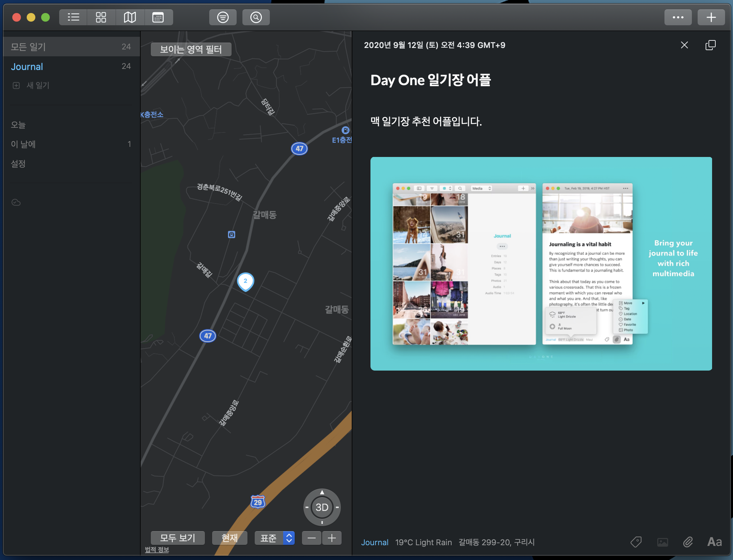Screen dimensions: 733x560
Task: Click the filter icon in toolbar
Action: [223, 17]
